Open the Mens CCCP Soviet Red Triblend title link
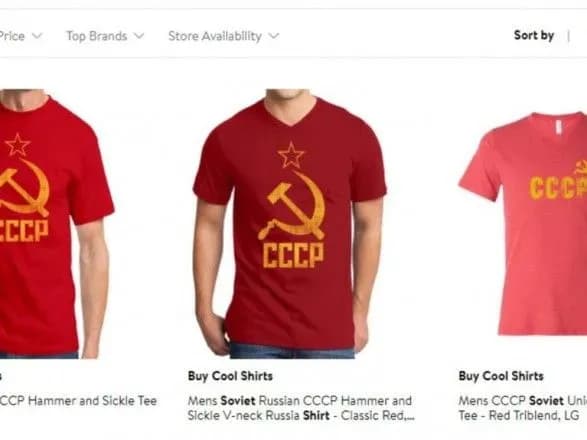Screen dimensions: 587x440 (x=523, y=408)
